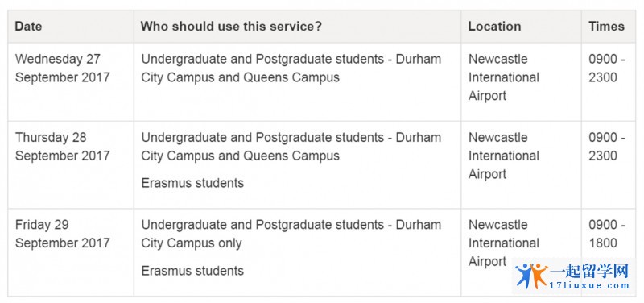Screen dimensions: 644x303
Task: Click Newcastle International Airport in Thursday row
Action: [504, 156]
